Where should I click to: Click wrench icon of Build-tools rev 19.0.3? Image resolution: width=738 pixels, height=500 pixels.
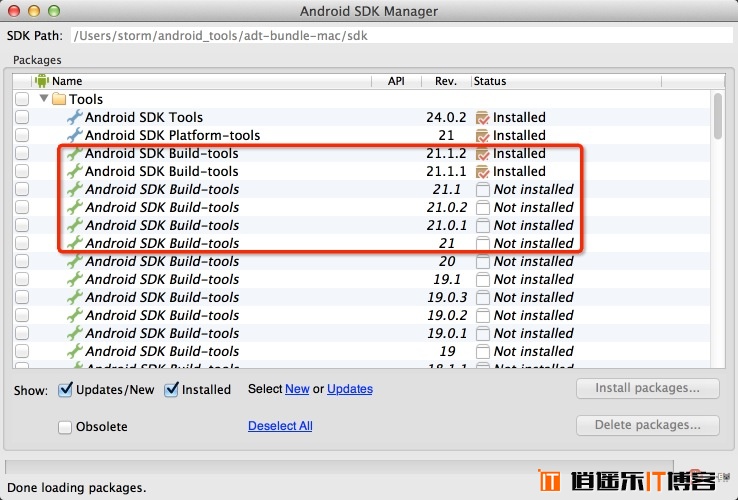pos(75,297)
